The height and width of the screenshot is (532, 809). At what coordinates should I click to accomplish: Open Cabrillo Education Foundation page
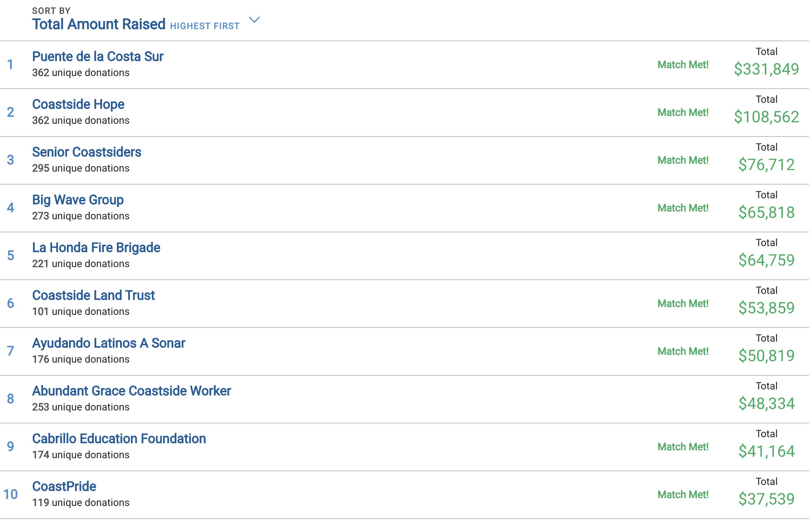pyautogui.click(x=119, y=439)
